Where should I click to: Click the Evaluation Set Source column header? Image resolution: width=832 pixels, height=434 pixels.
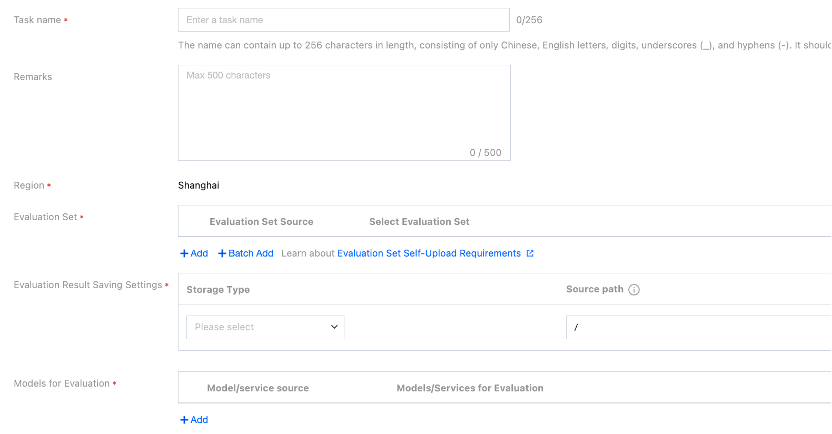[x=261, y=222]
